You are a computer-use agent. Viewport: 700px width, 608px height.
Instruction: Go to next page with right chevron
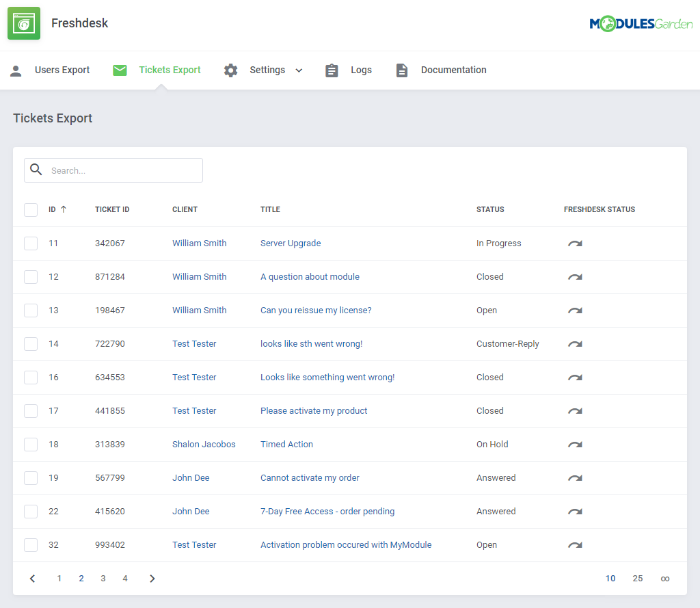[x=152, y=579]
